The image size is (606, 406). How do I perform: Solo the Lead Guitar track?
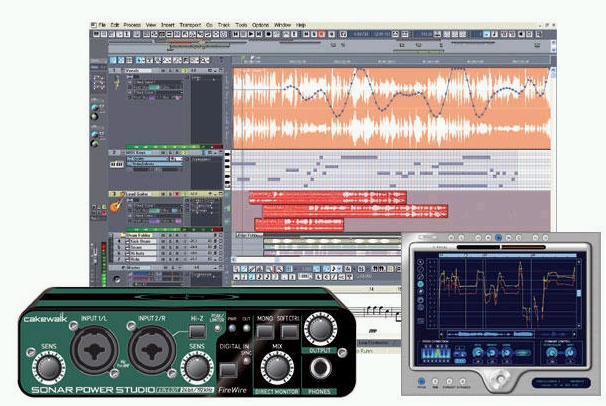coord(170,194)
